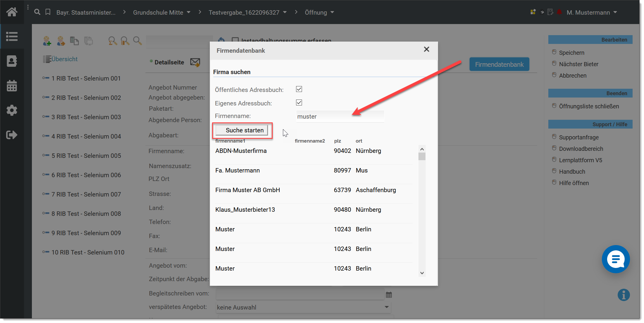Toggle the Öffentliches Adressbuch checkbox

(299, 89)
